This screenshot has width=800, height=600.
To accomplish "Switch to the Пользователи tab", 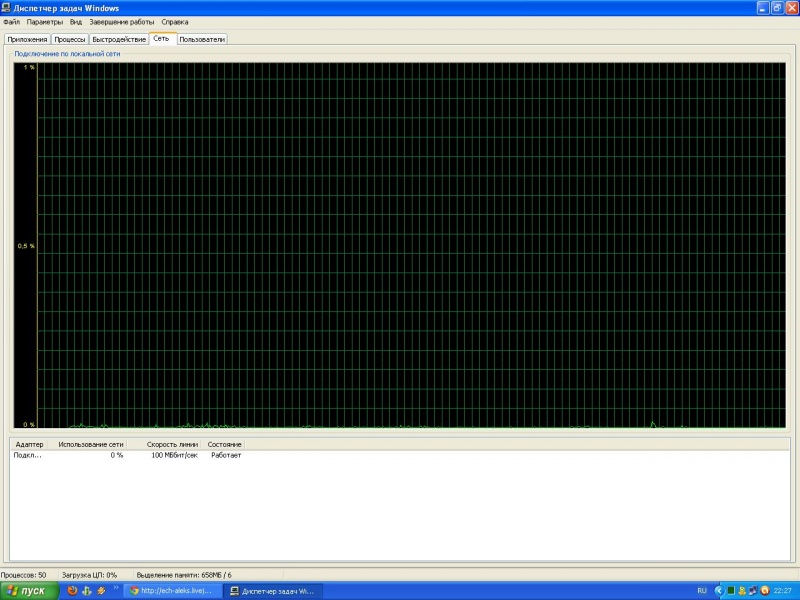I will coord(202,39).
